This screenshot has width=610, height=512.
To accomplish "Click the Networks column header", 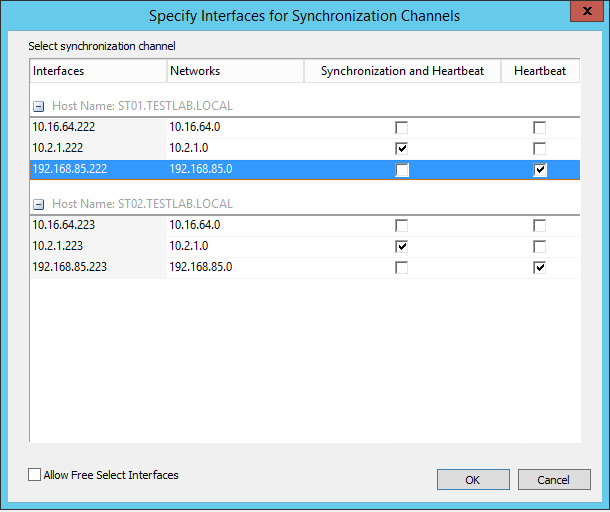I will [235, 71].
